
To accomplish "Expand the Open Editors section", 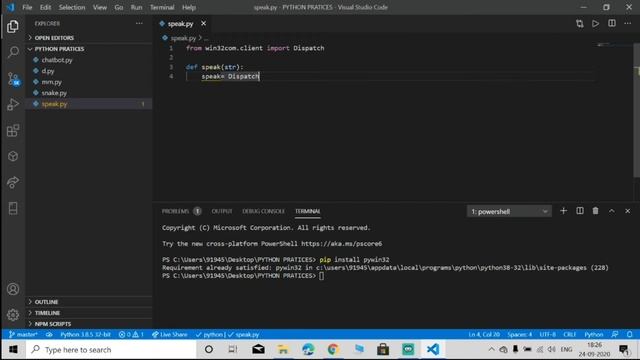I will point(89,38).
